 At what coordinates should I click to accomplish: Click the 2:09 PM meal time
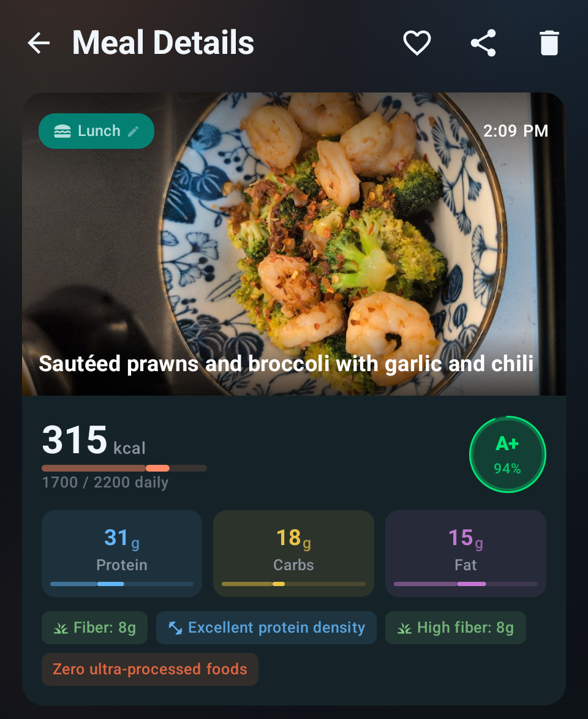coord(515,131)
